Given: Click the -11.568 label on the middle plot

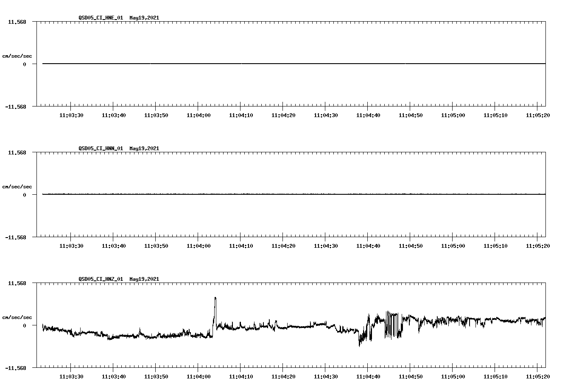Looking at the screenshot, I should tap(16, 238).
